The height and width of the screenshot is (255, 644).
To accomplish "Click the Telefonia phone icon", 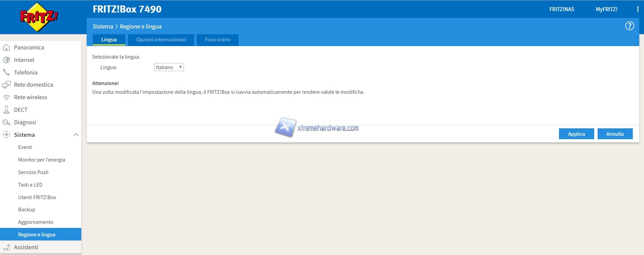I will pos(6,72).
